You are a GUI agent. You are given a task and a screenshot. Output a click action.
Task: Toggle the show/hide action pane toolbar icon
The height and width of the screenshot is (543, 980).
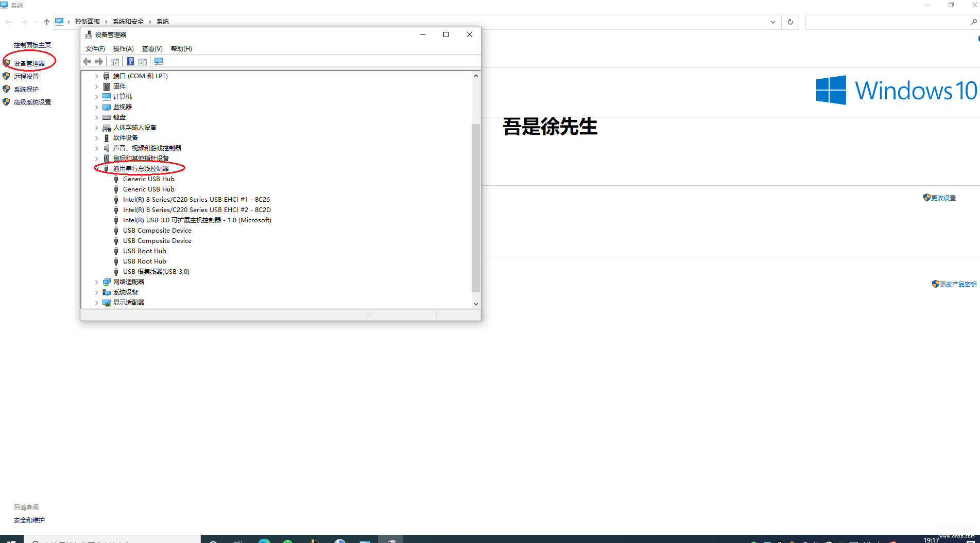(143, 62)
